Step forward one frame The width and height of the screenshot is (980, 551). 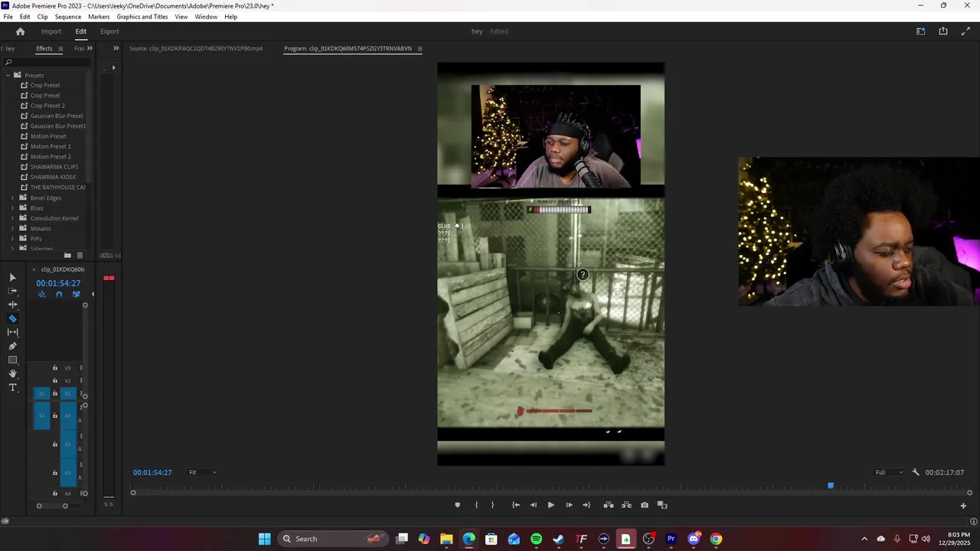(x=569, y=505)
